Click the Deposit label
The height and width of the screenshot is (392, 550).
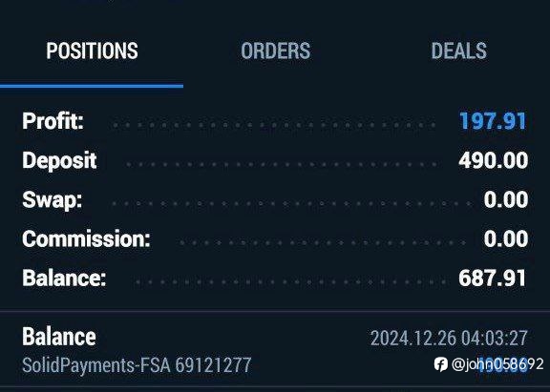59,161
